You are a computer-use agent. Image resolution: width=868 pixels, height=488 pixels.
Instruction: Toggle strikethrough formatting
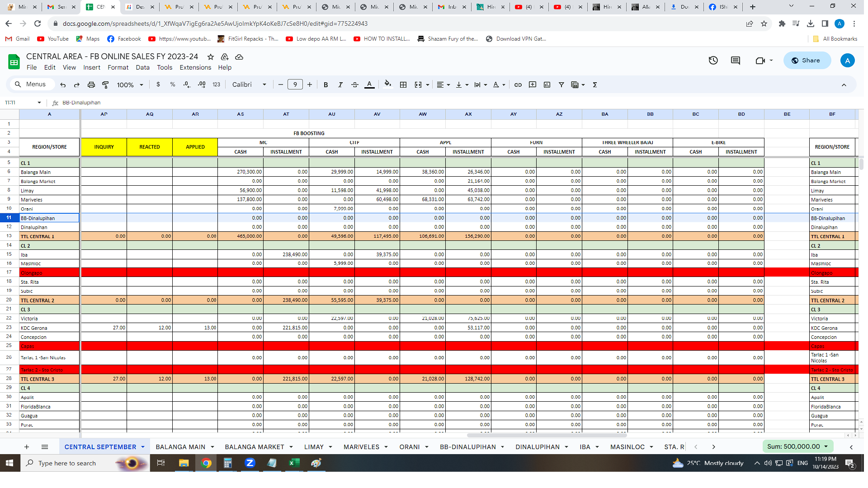point(355,85)
